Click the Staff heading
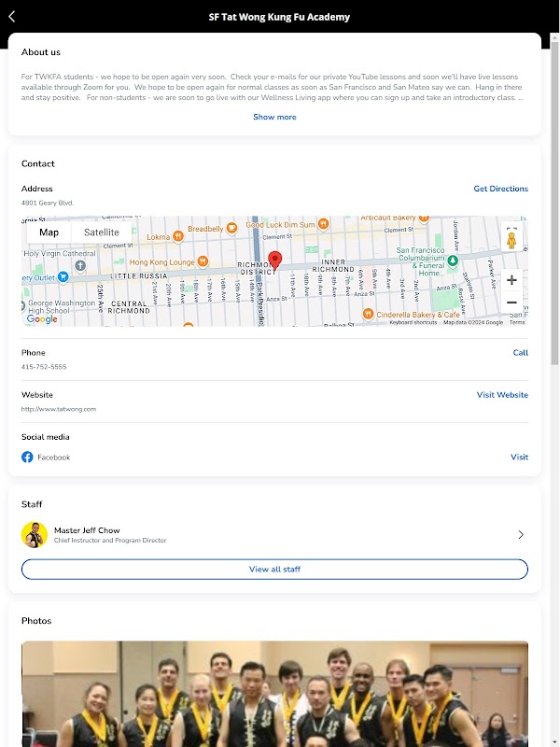 [32, 504]
